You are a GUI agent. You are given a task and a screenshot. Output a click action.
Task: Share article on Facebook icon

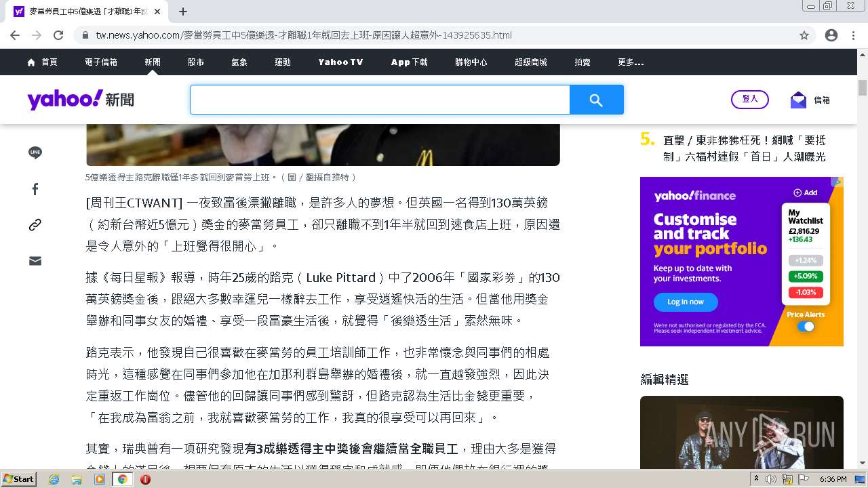(x=35, y=189)
